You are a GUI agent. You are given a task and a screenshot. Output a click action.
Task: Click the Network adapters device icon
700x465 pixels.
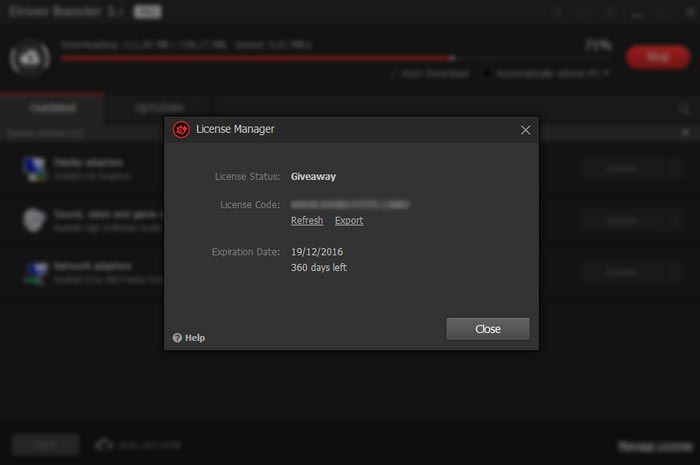tap(33, 272)
